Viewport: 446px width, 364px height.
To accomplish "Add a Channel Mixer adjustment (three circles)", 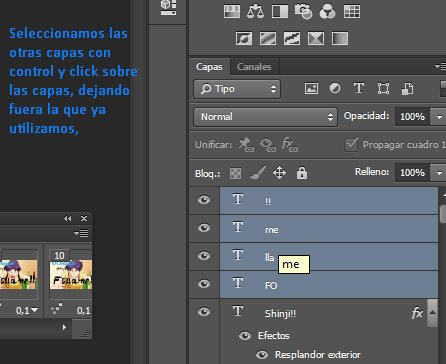I will coord(327,11).
